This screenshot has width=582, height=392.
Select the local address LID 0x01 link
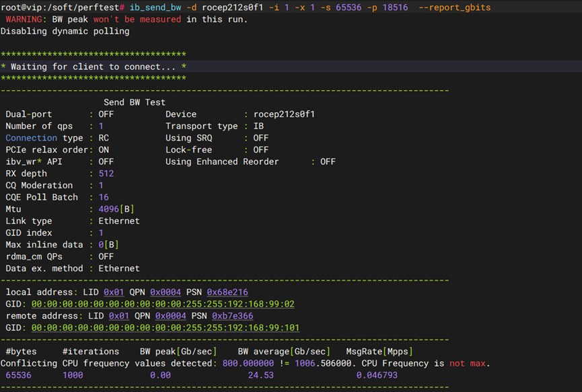click(x=114, y=292)
